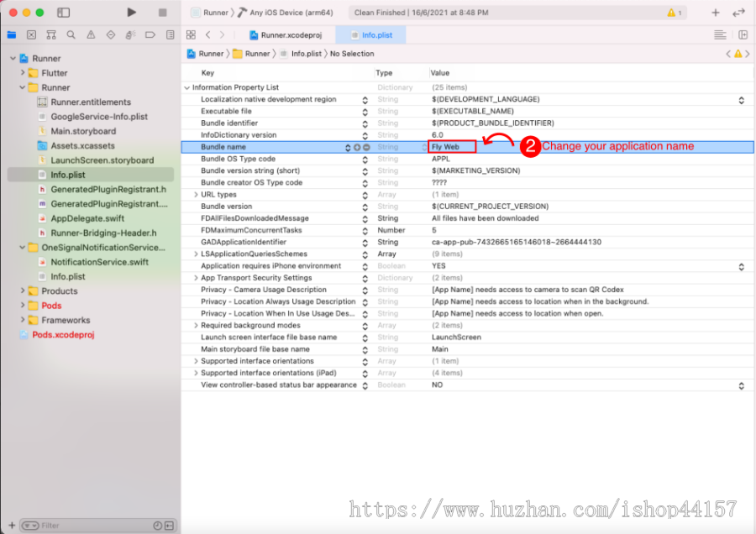Run the Runner build with Play button
The width and height of the screenshot is (756, 534).
coord(131,13)
